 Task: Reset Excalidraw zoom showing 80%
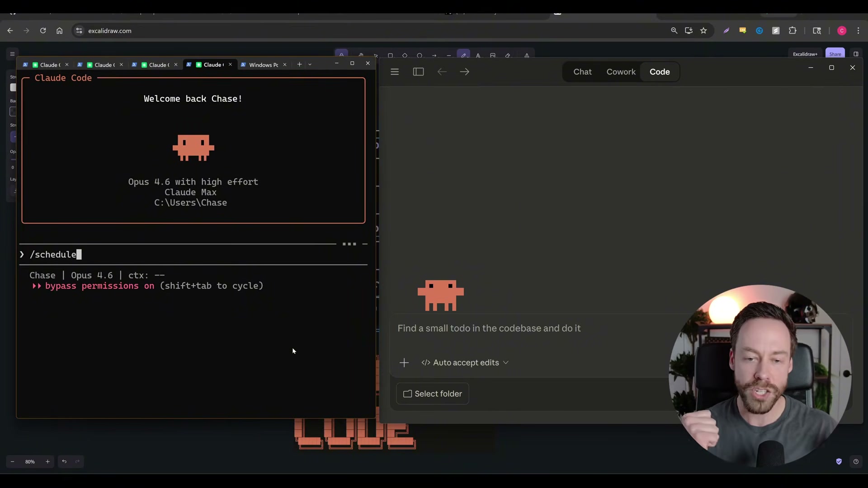click(x=30, y=461)
